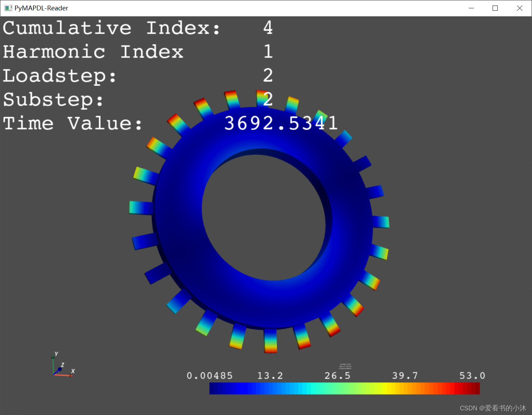Click the 53.0 color bar label
Viewport: 532px width, 415px height.
(x=473, y=376)
